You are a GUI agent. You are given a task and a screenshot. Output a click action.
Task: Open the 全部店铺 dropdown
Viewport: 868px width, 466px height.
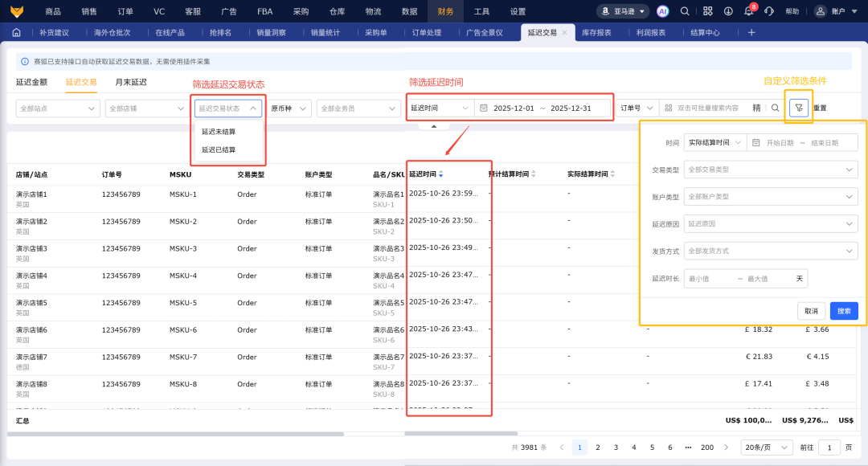[x=147, y=108]
